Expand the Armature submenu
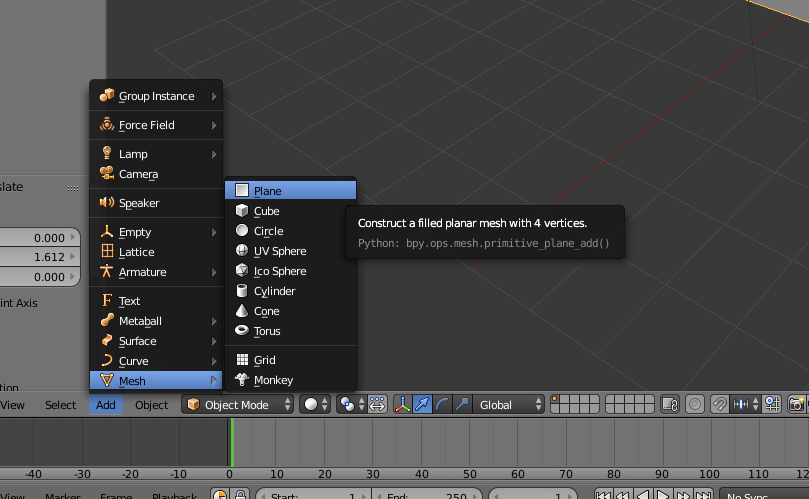The image size is (809, 499). pos(156,272)
